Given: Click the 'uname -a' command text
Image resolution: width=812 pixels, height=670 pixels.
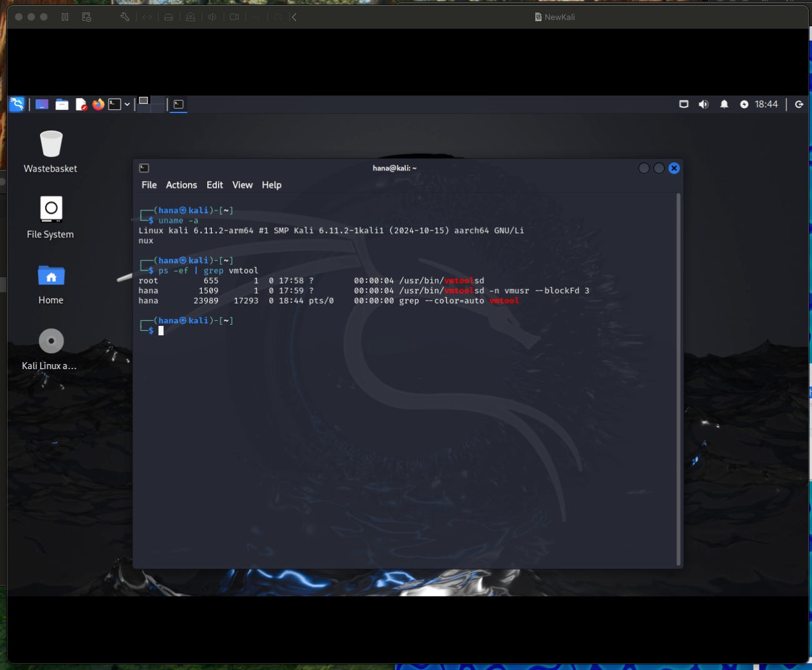Looking at the screenshot, I should click(178, 220).
